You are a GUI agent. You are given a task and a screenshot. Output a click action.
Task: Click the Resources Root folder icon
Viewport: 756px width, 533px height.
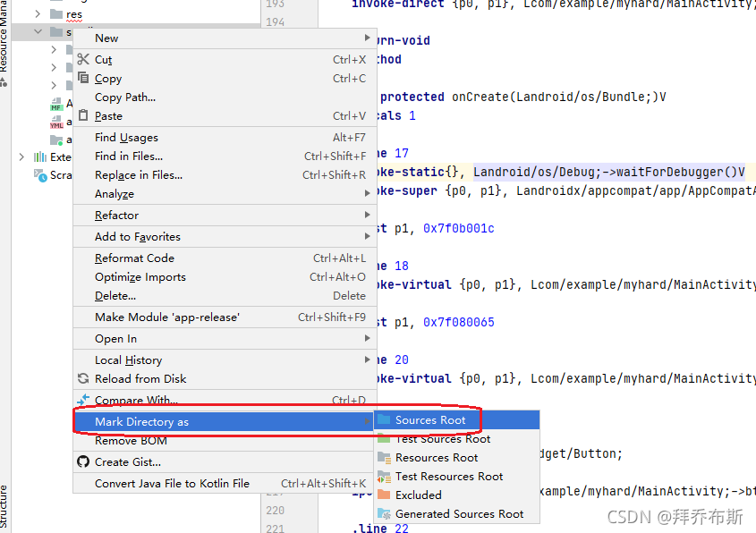[x=384, y=457]
